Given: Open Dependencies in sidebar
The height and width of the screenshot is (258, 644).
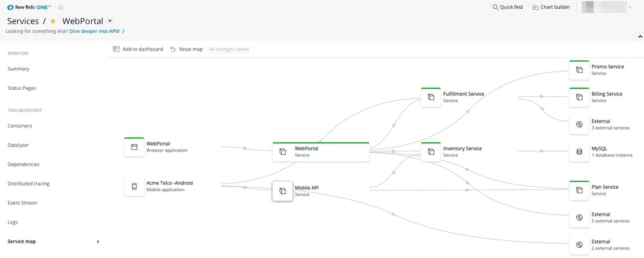Looking at the screenshot, I should (x=24, y=164).
